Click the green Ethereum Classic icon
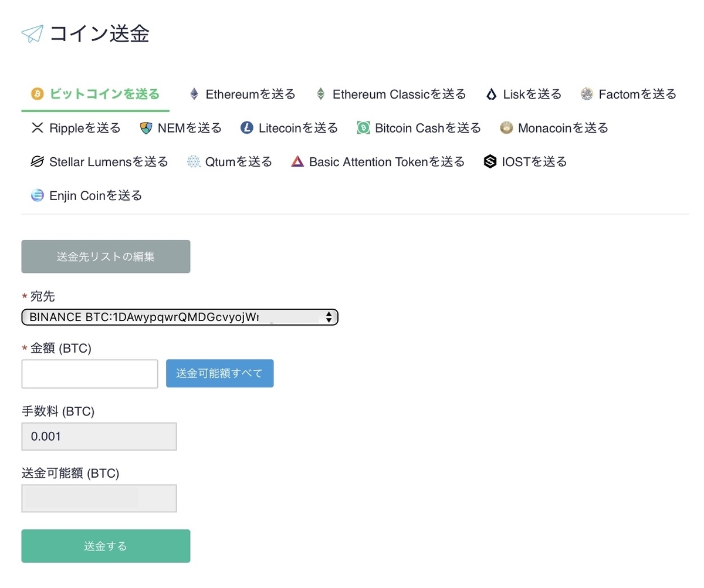The image size is (704, 588). 321,94
